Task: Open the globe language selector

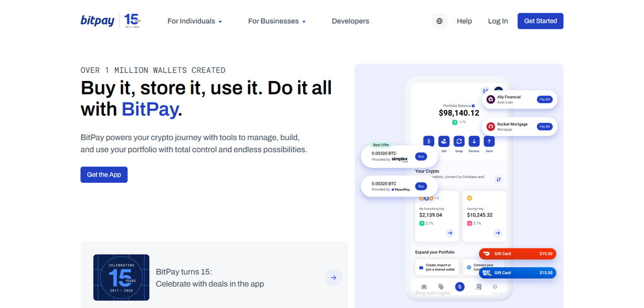Action: coord(440,21)
